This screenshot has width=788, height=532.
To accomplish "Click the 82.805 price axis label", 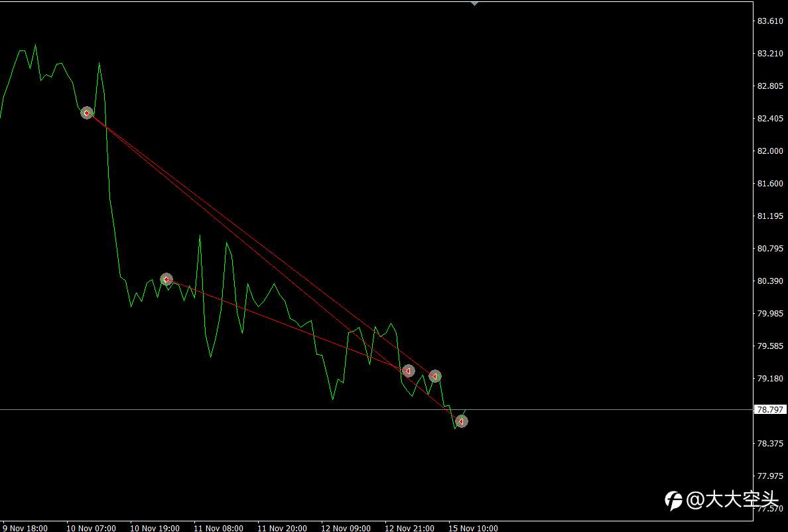I will coord(770,86).
